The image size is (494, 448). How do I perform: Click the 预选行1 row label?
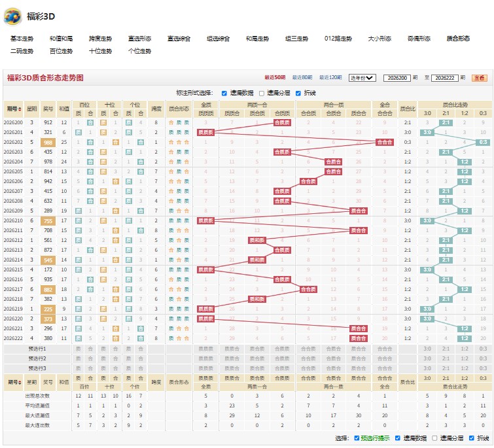point(37,349)
